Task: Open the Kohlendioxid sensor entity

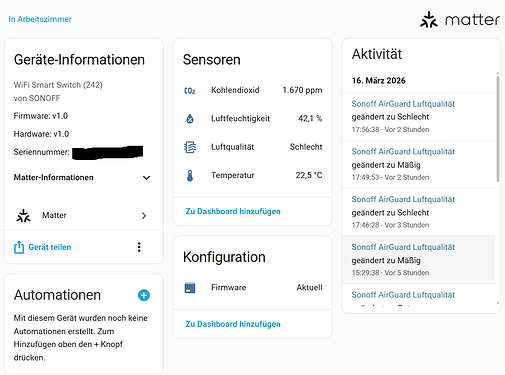Action: (x=253, y=90)
